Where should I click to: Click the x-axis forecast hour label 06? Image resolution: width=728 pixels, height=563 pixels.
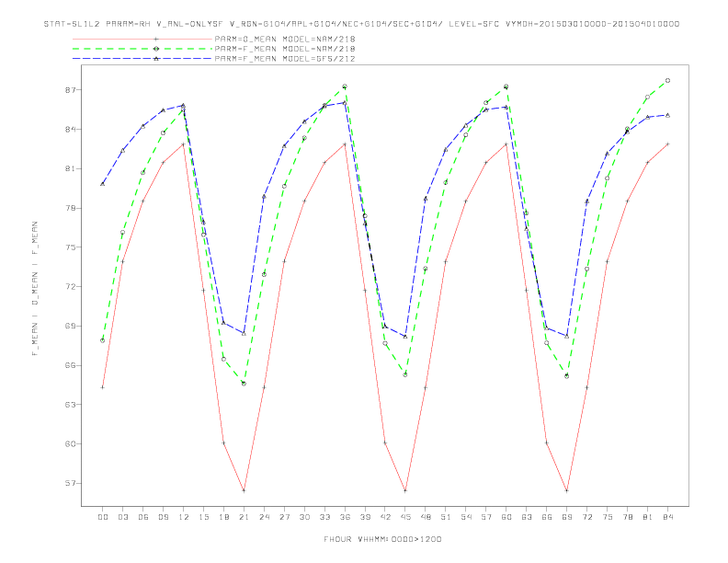143,517
